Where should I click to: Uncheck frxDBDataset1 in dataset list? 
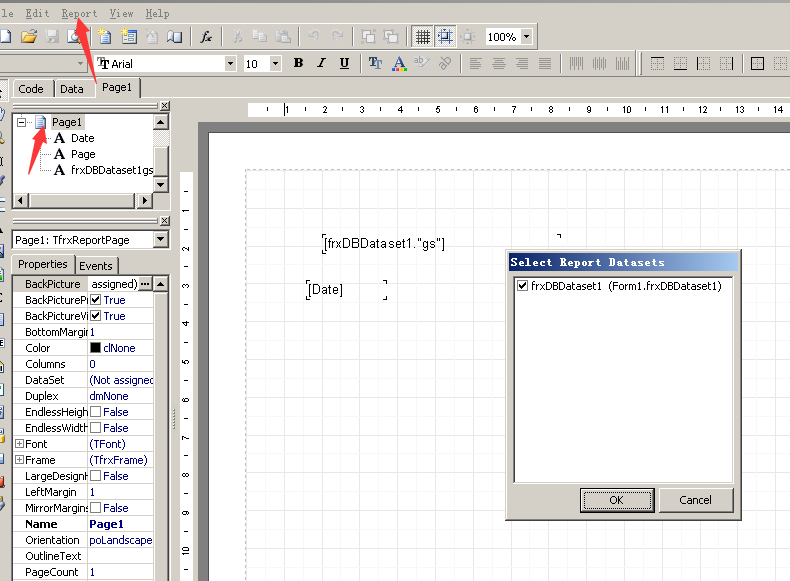pos(522,286)
